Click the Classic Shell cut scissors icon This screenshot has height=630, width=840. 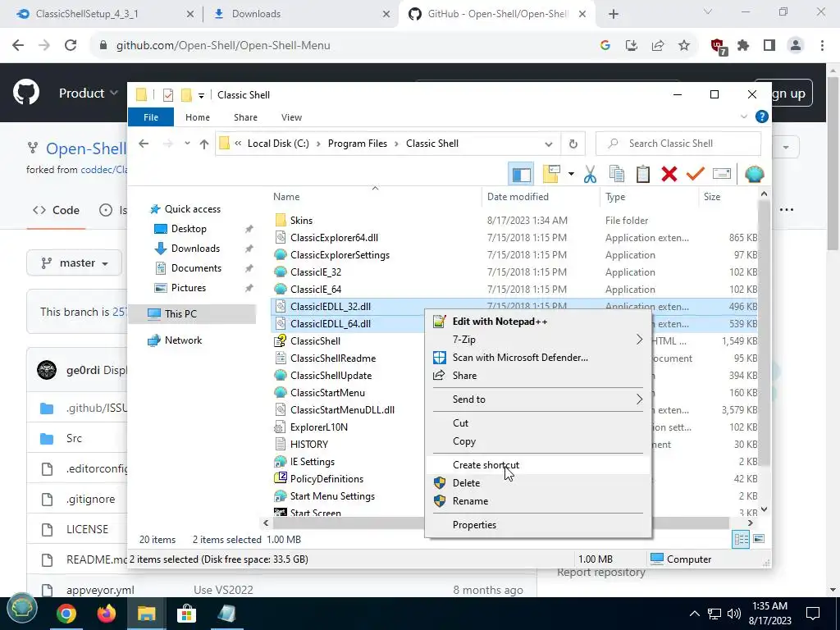coord(590,174)
